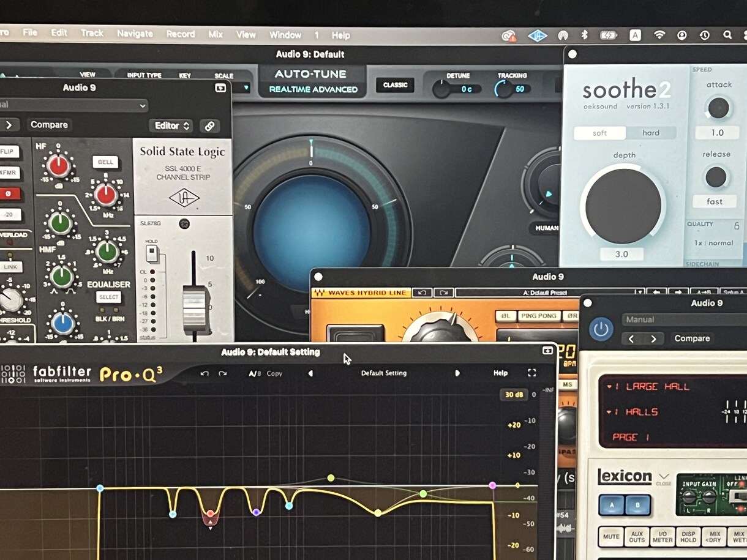
Task: Click the battery status icon
Action: pyautogui.click(x=609, y=35)
